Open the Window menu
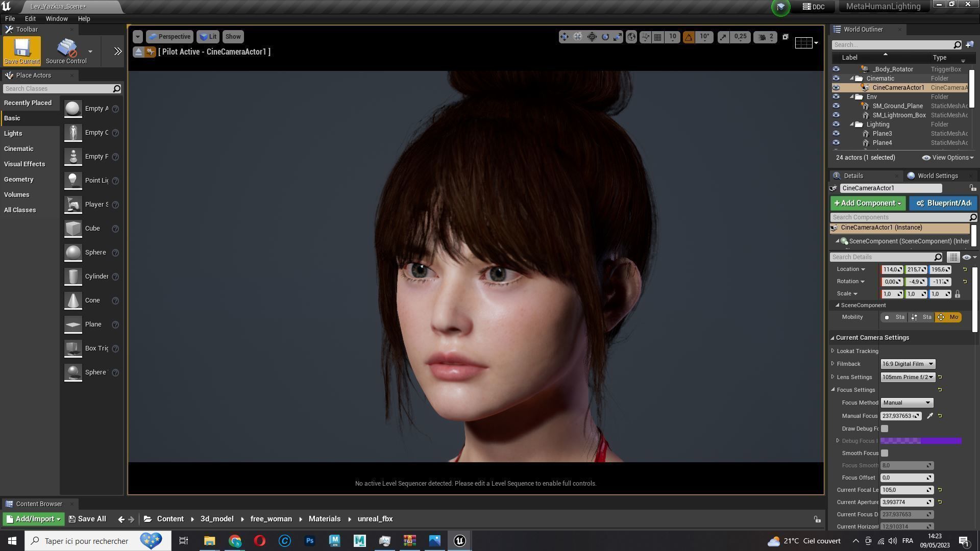 56,18
